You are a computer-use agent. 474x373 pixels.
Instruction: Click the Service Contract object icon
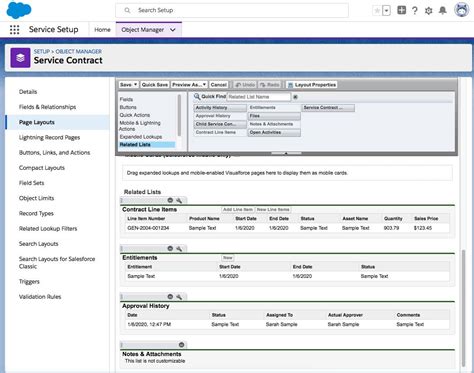[x=20, y=58]
